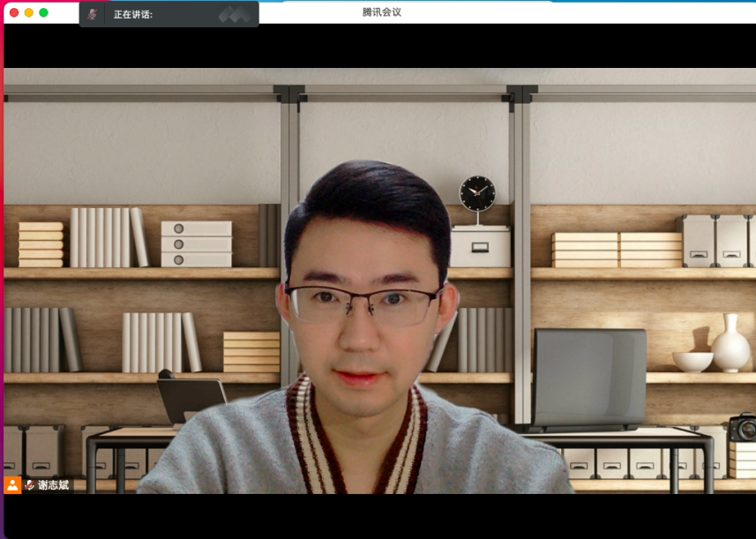Close the meeting window with the red button
This screenshot has width=756, height=539.
[14, 12]
